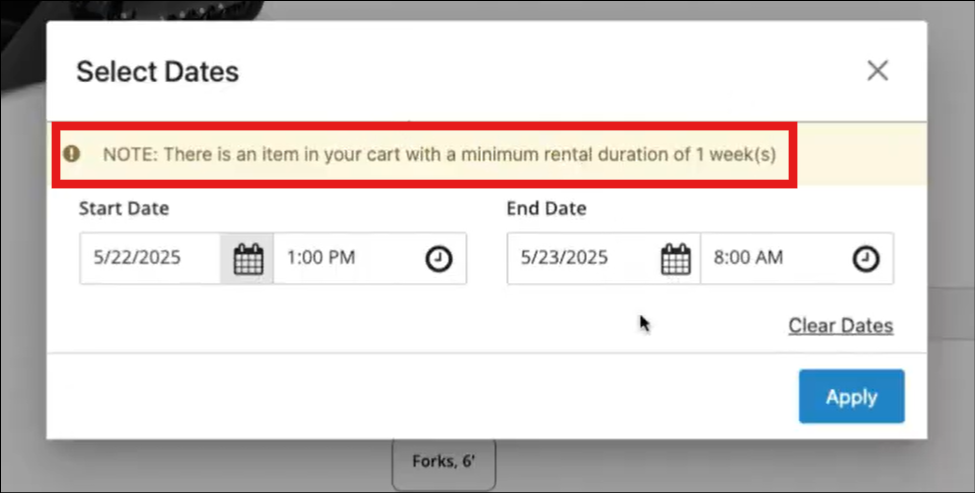The image size is (975, 493).
Task: Open the Start Date time clock picker
Action: (x=439, y=259)
